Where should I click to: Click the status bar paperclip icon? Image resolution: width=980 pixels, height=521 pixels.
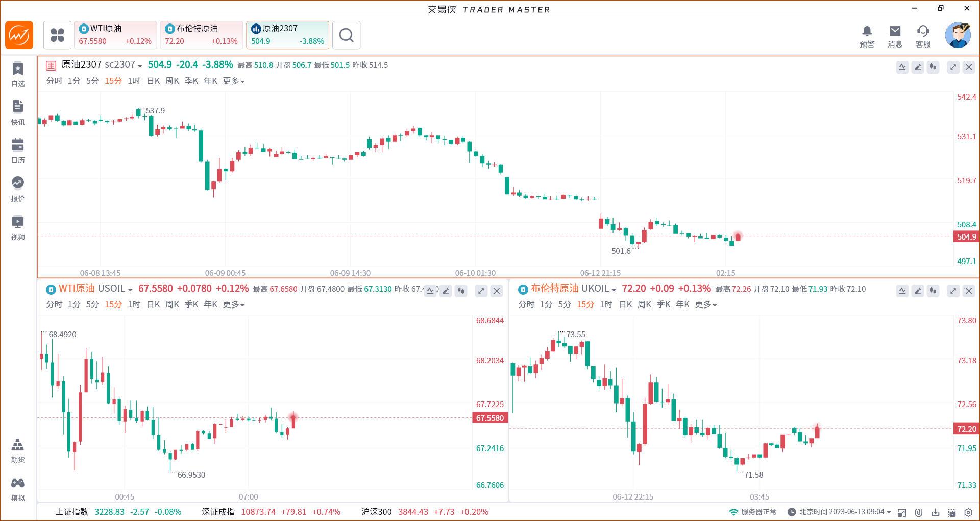point(919,512)
